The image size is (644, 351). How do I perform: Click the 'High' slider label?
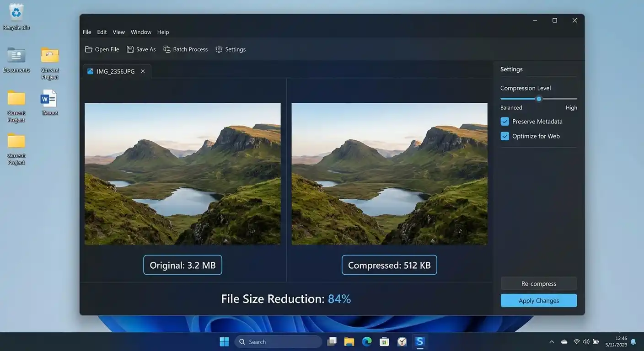pos(571,108)
